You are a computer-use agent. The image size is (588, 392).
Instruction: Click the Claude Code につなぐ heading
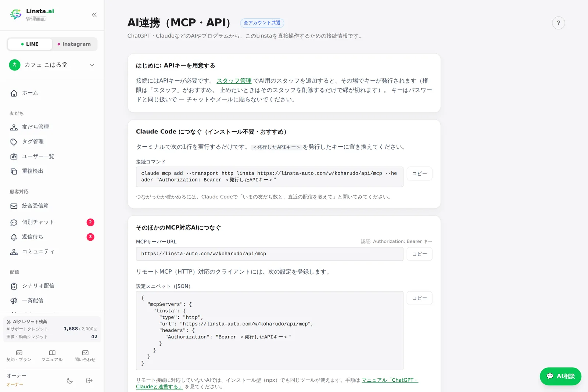click(213, 132)
